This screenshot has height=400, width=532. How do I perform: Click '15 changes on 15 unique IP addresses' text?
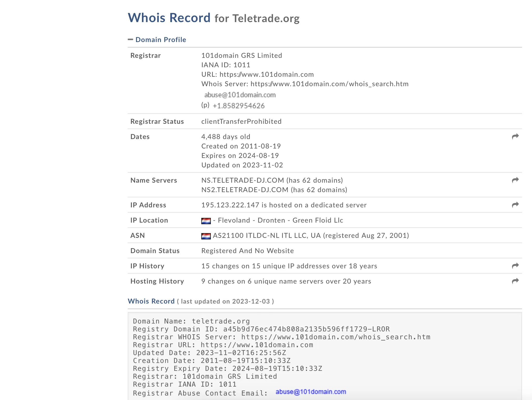265,266
